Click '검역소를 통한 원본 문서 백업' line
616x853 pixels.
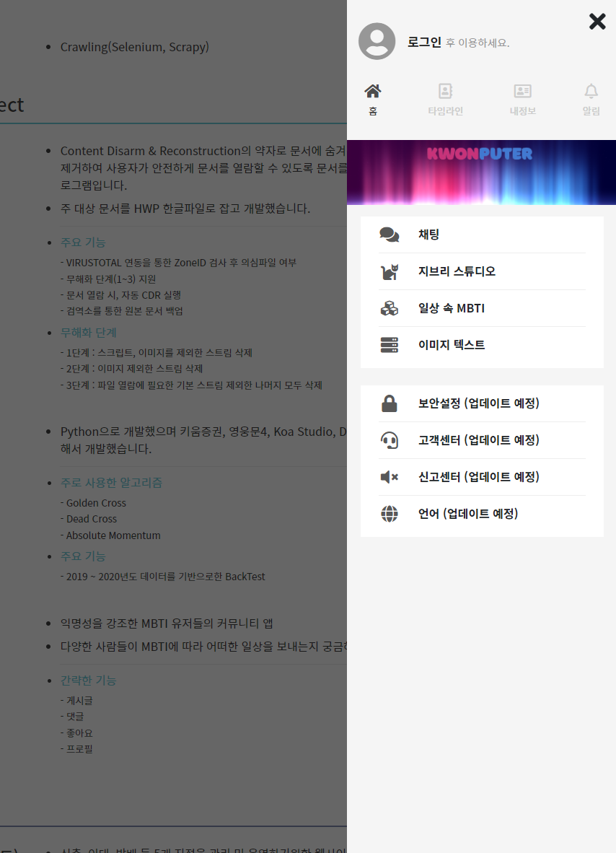point(122,311)
